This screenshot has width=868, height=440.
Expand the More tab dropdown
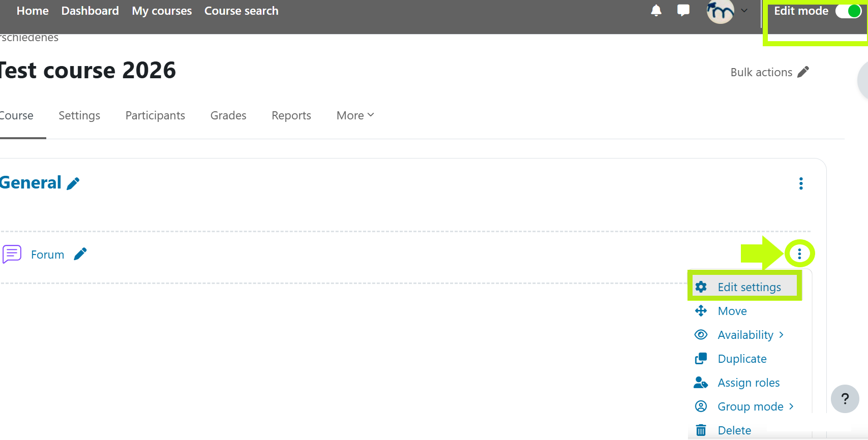355,115
